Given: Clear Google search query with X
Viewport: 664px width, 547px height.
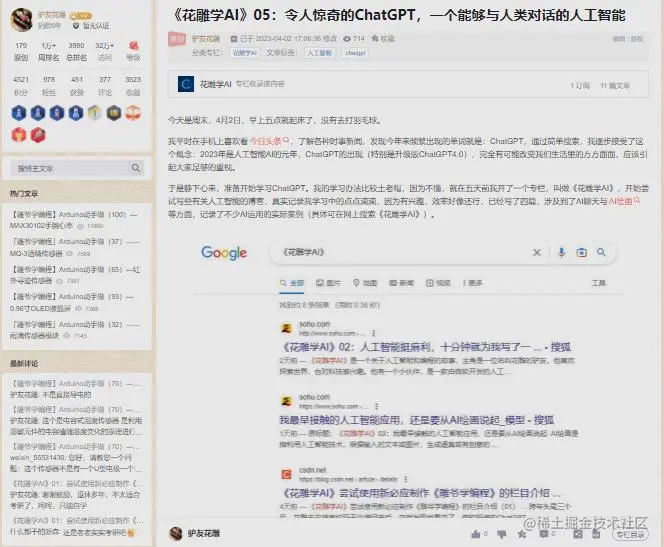Looking at the screenshot, I should [537, 253].
